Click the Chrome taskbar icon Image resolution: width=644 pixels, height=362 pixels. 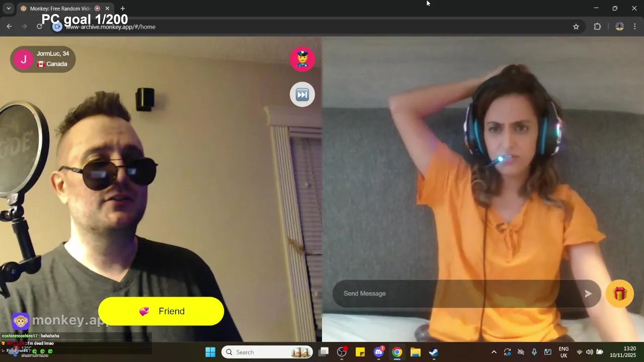coord(397,352)
